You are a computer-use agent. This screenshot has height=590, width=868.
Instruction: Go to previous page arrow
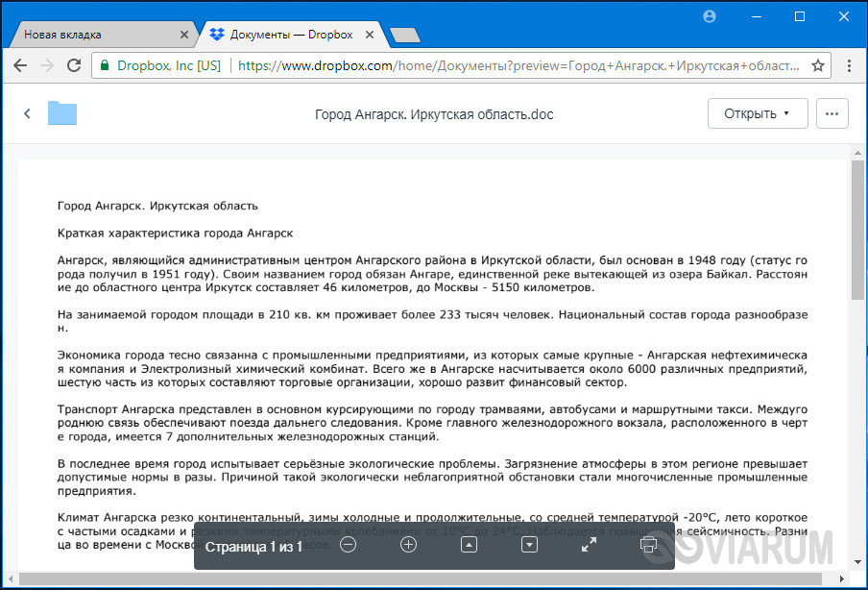coord(469,545)
